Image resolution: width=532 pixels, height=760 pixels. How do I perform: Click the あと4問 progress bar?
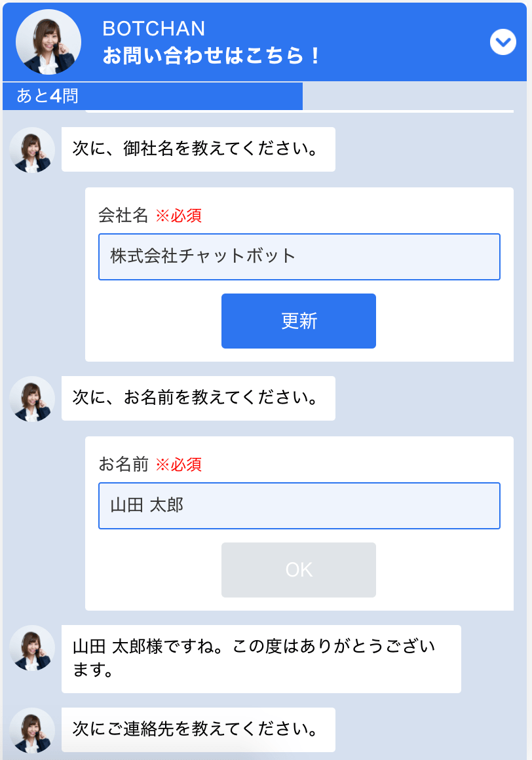(x=153, y=96)
